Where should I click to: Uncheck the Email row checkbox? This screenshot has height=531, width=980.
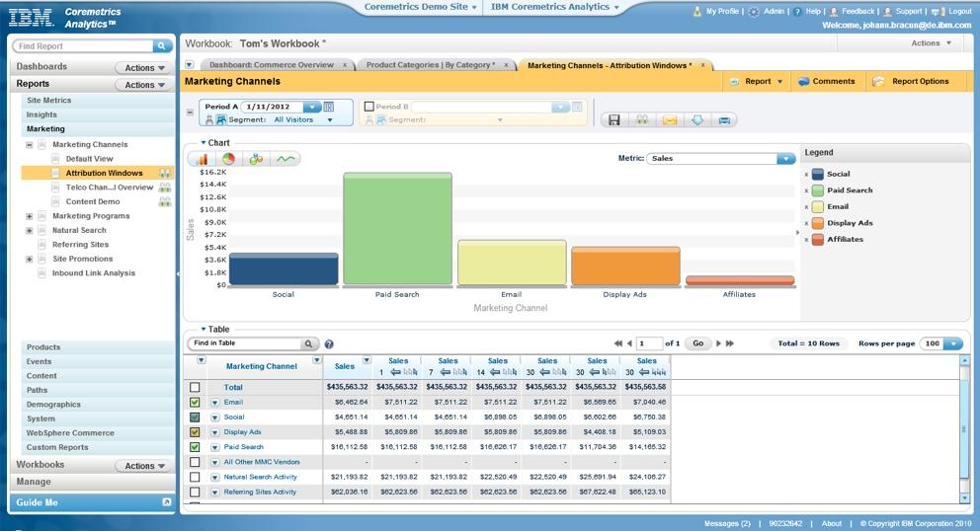195,403
